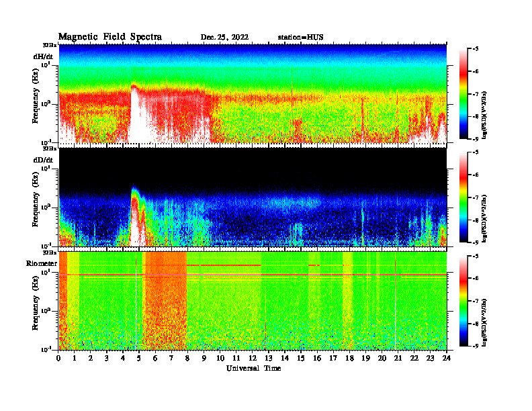532x411 pixels.
Task: Click the dD/dt spectrogram panel
Action: (x=253, y=197)
